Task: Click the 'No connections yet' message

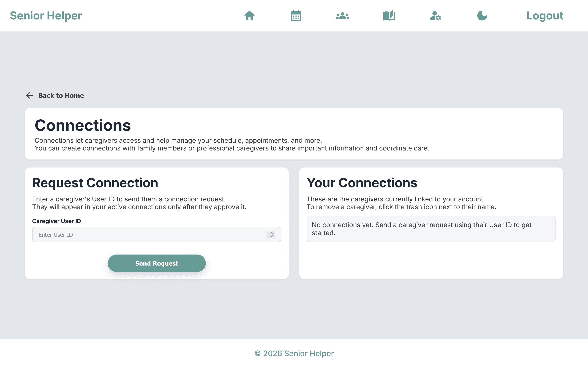Action: pos(431,229)
